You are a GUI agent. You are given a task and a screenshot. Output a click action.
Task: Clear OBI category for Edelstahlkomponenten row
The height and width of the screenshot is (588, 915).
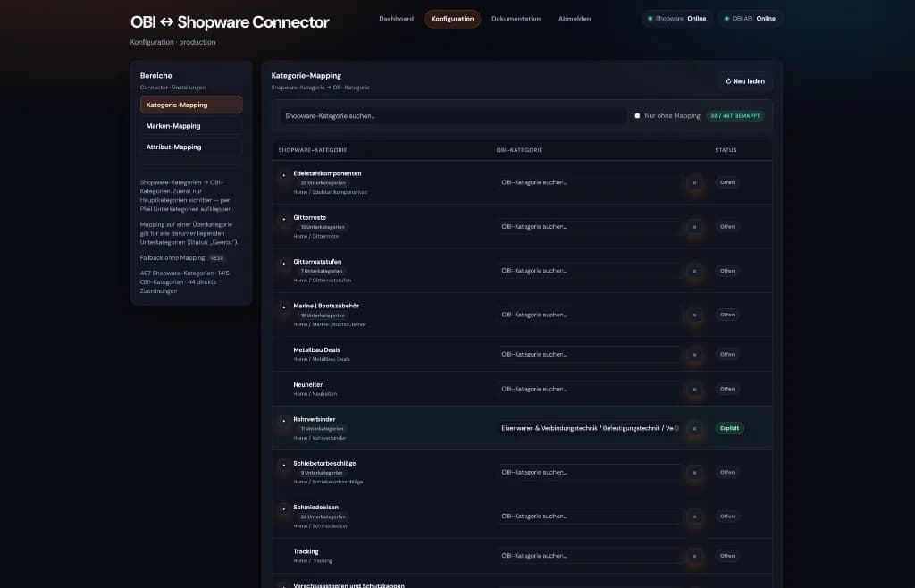coord(694,182)
